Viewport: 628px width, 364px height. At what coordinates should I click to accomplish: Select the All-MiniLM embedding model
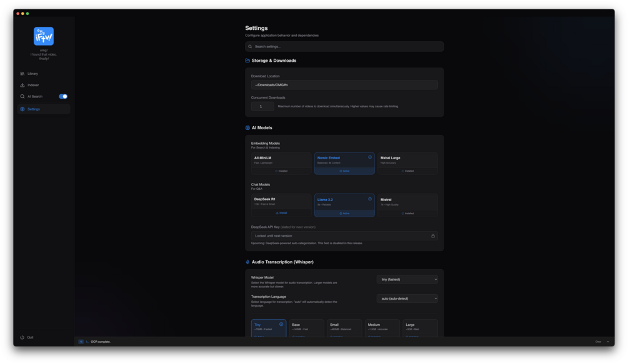[281, 163]
